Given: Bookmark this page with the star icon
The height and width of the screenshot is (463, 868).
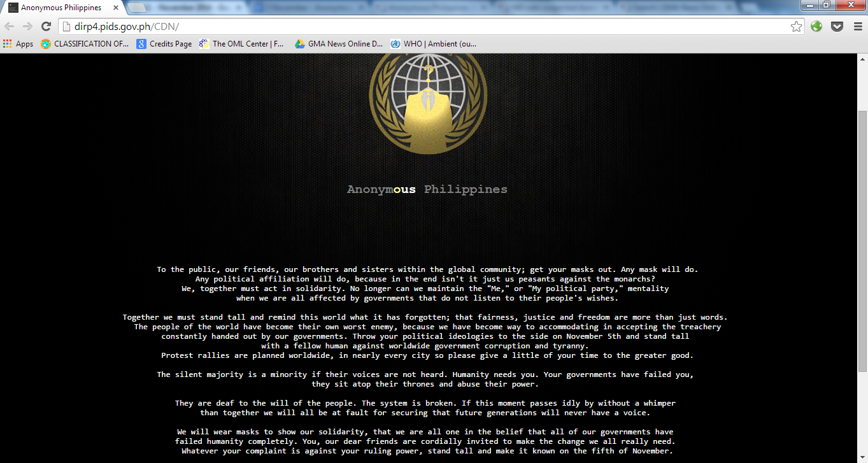Looking at the screenshot, I should [796, 26].
